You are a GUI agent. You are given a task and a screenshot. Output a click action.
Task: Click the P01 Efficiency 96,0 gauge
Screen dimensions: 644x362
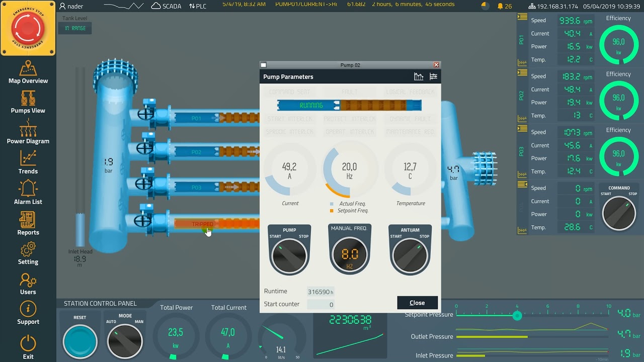point(618,44)
